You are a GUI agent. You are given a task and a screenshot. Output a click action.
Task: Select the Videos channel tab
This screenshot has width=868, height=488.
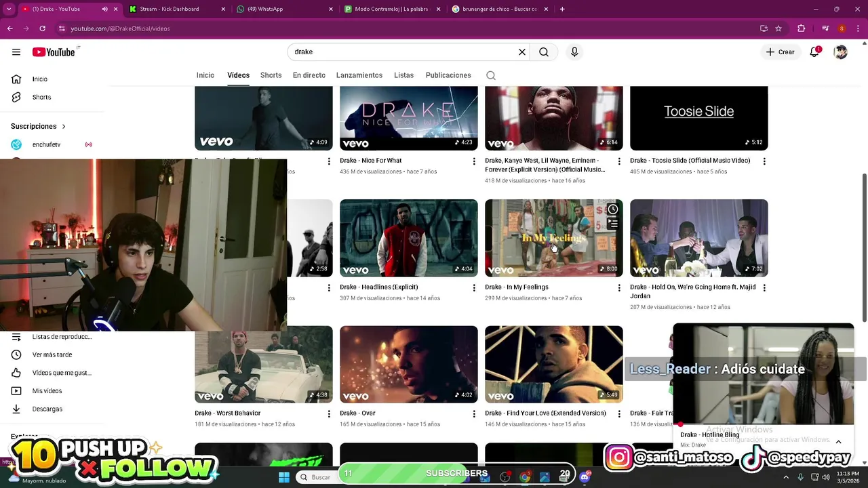(238, 75)
